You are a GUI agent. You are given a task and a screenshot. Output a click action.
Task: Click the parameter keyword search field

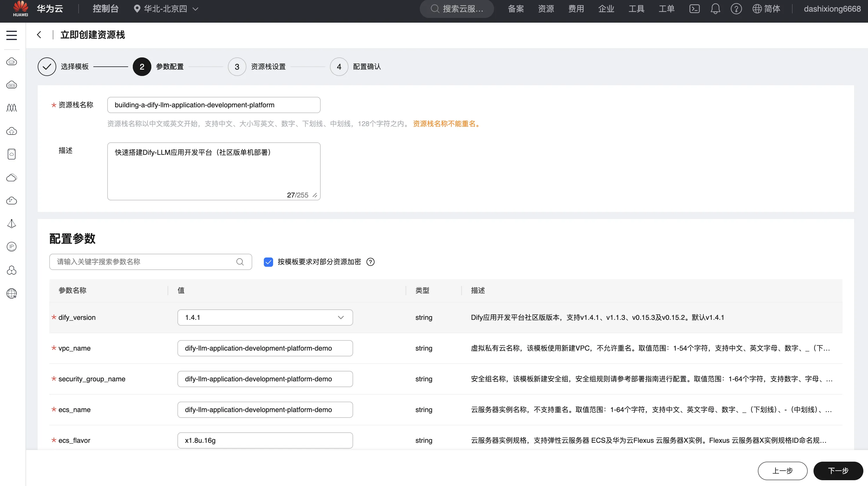tap(141, 262)
